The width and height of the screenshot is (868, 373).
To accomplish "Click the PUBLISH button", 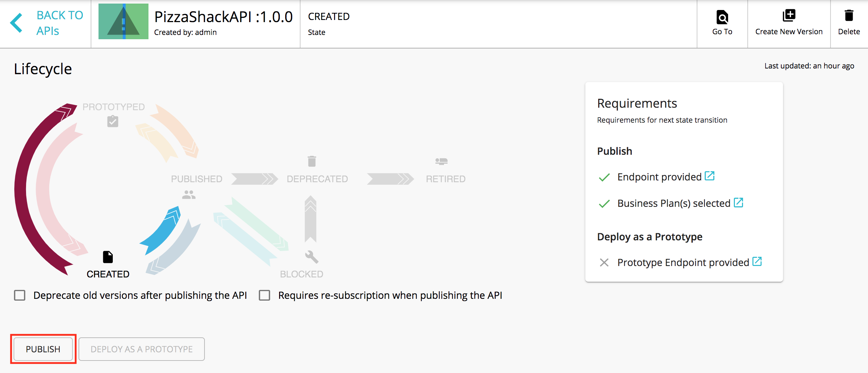I will tap(42, 349).
